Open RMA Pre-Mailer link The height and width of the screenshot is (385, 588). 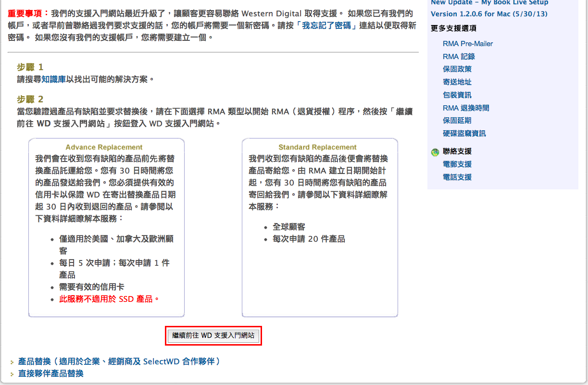click(468, 44)
